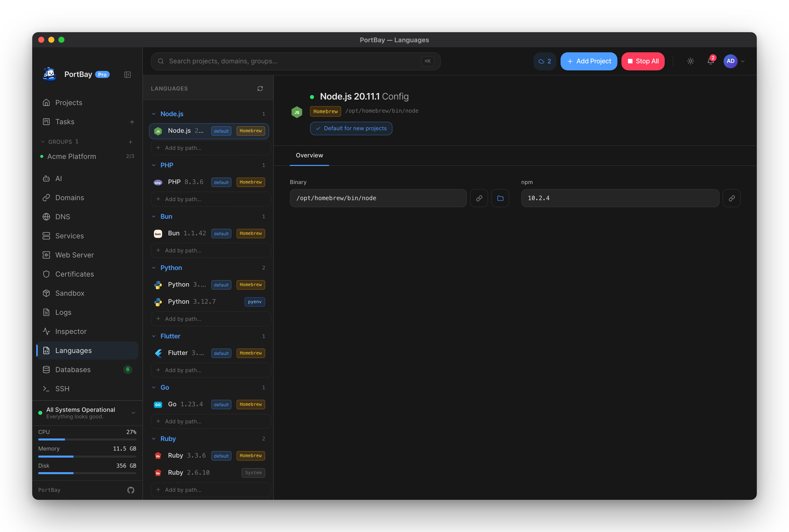Collapse the sidebar with the panel icon
Screen dimensions: 789x532
pyautogui.click(x=127, y=75)
